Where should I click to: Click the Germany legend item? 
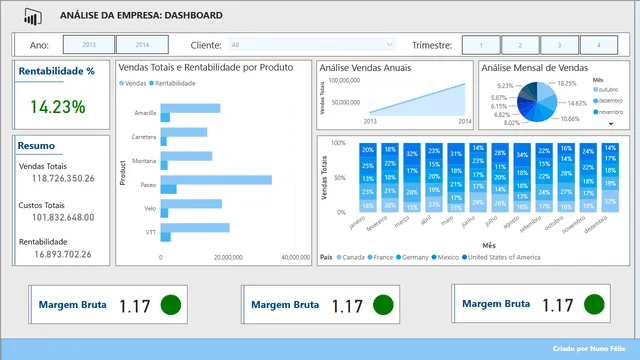coord(412,257)
